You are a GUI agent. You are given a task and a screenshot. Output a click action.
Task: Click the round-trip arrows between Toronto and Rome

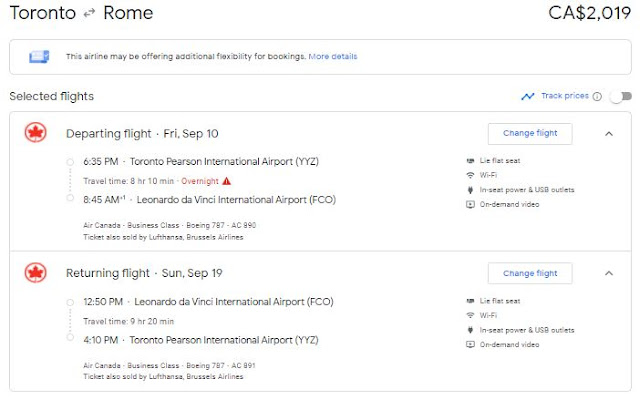89,13
